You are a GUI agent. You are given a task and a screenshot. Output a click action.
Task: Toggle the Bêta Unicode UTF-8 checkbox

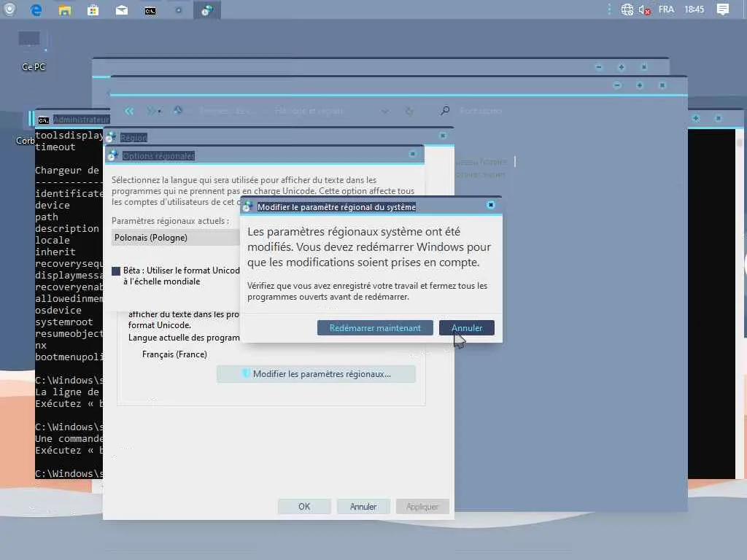(116, 271)
